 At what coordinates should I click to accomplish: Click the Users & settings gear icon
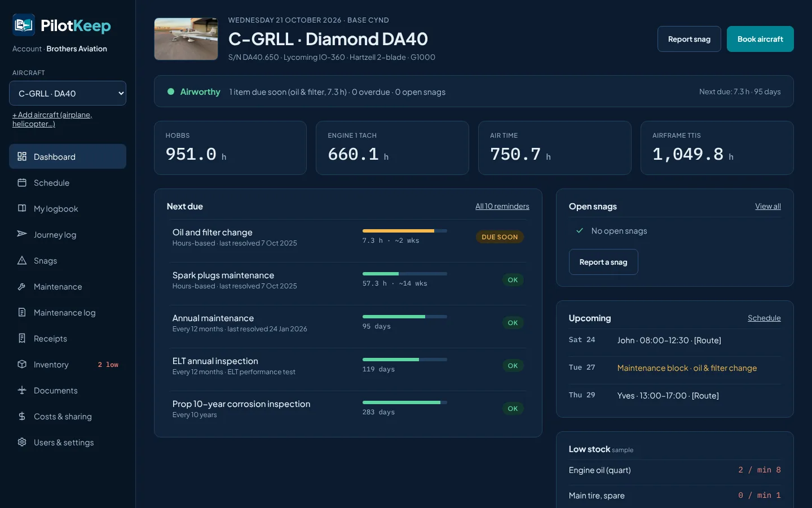tap(22, 442)
